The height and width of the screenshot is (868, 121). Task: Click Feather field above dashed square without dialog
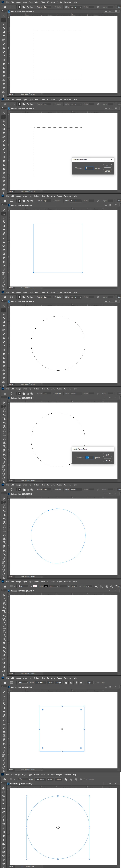coord(47,7)
